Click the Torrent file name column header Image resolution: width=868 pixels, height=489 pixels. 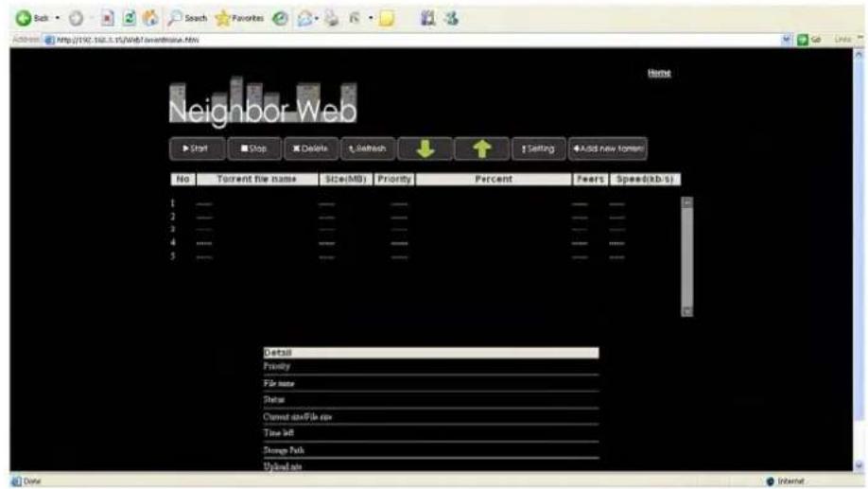pos(257,179)
